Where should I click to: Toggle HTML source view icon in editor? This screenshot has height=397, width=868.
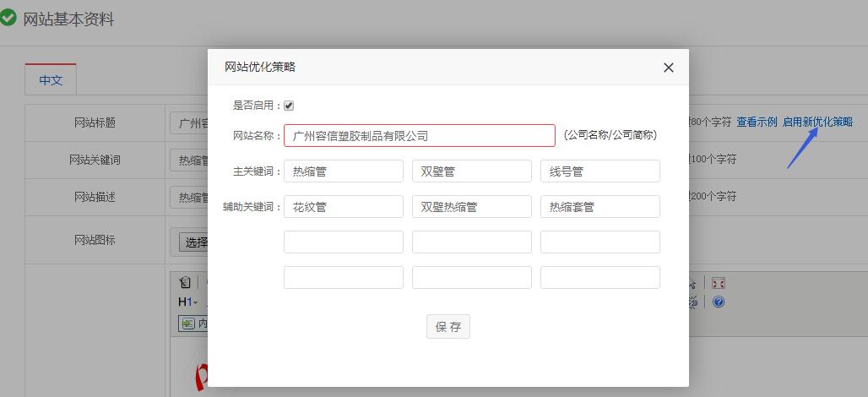point(185,282)
